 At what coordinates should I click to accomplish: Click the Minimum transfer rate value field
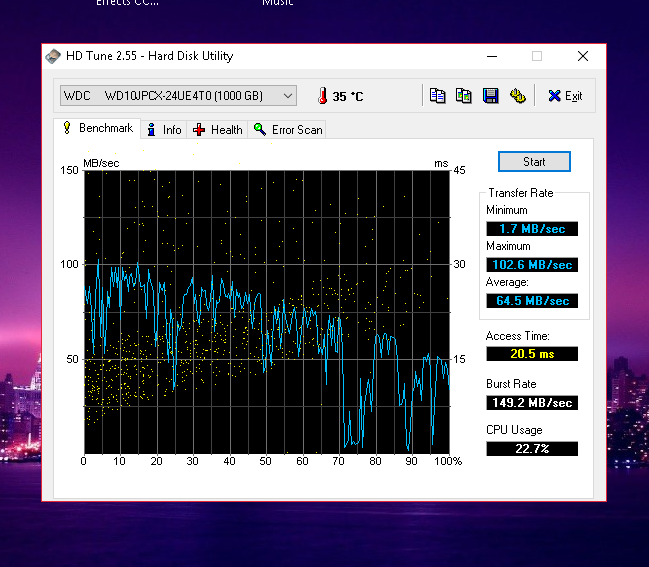532,229
